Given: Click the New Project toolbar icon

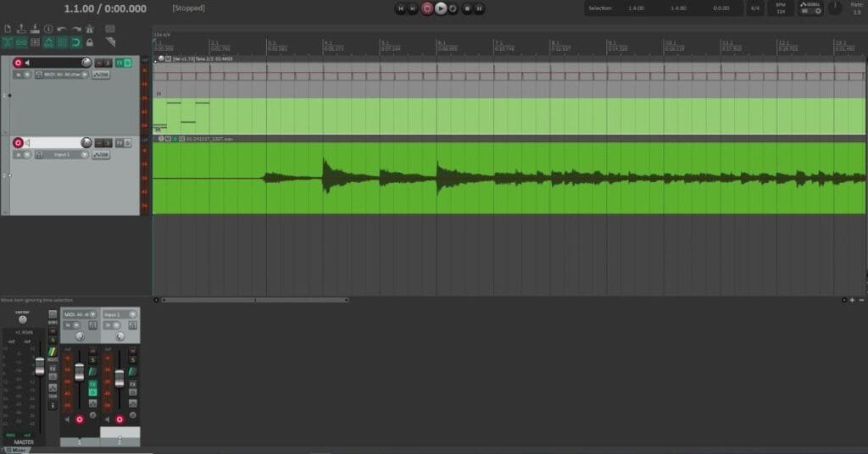Looking at the screenshot, I should coord(8,29).
